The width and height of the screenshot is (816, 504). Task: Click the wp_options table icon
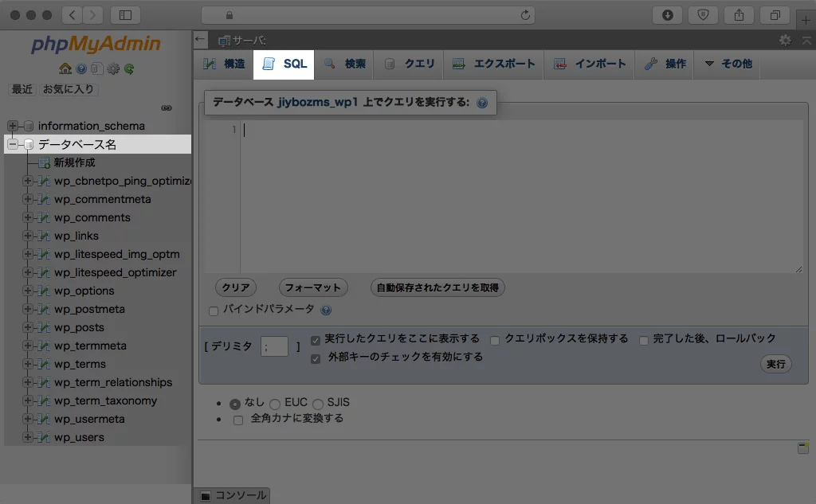(x=45, y=291)
